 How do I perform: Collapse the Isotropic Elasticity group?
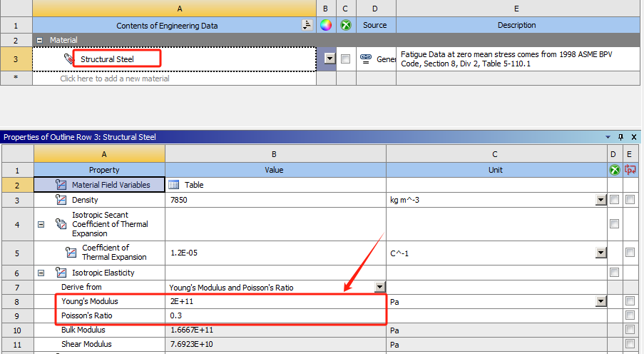41,273
